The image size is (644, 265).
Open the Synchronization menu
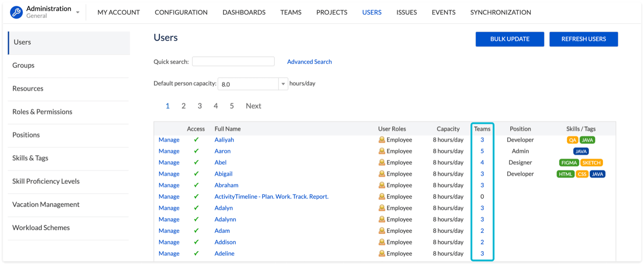[x=500, y=13]
